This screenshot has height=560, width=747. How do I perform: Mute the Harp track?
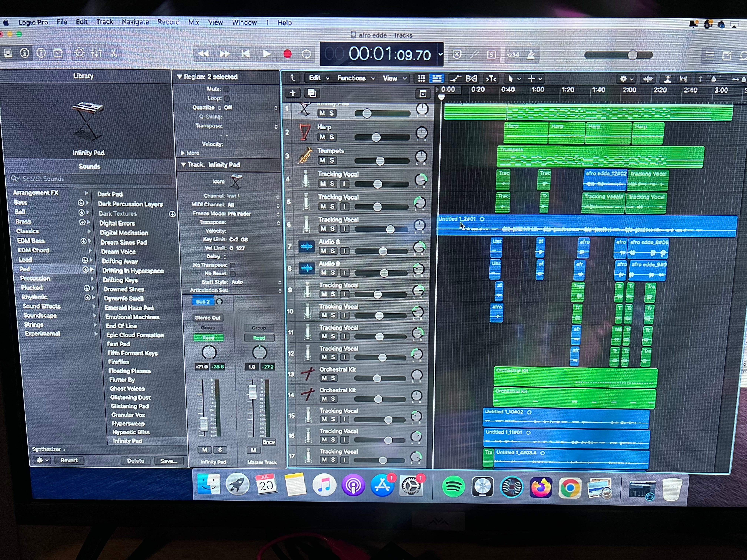pyautogui.click(x=322, y=137)
